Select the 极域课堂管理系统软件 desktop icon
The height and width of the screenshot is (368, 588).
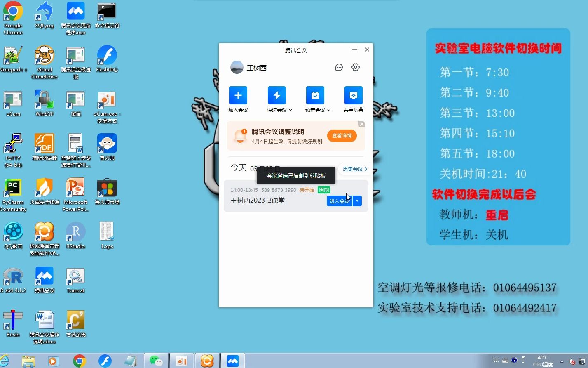[45, 239]
